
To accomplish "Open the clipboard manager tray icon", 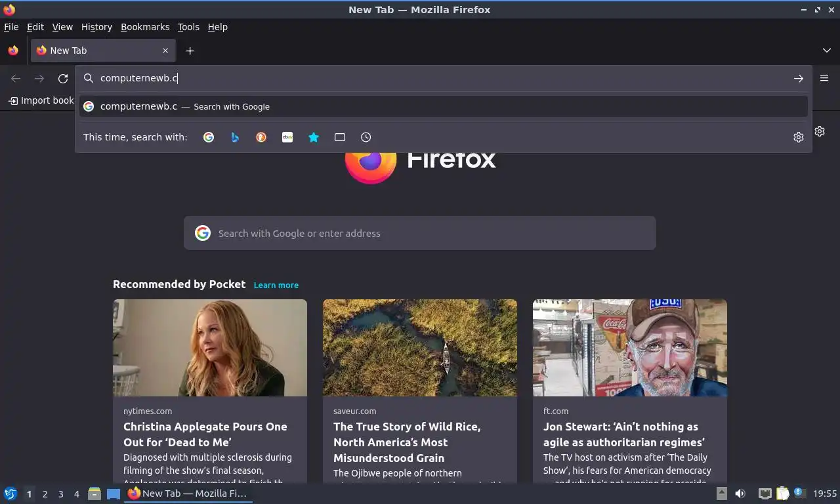I will pos(782,493).
